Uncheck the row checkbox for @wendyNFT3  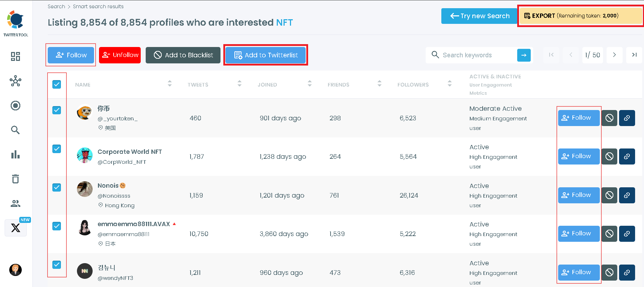[57, 265]
